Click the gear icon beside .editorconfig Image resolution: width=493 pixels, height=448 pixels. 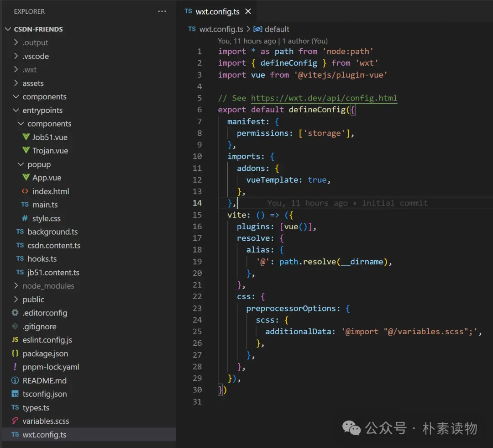15,313
